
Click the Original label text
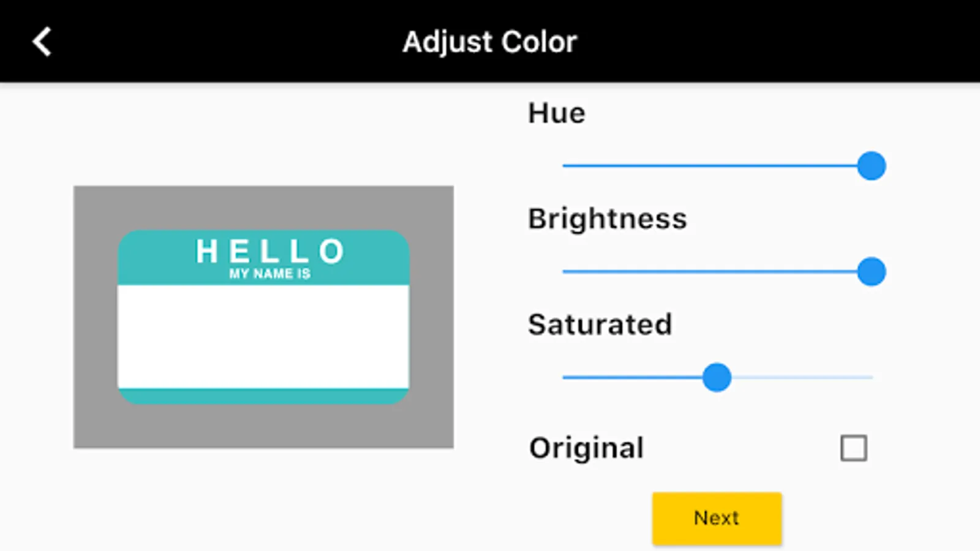(x=586, y=448)
